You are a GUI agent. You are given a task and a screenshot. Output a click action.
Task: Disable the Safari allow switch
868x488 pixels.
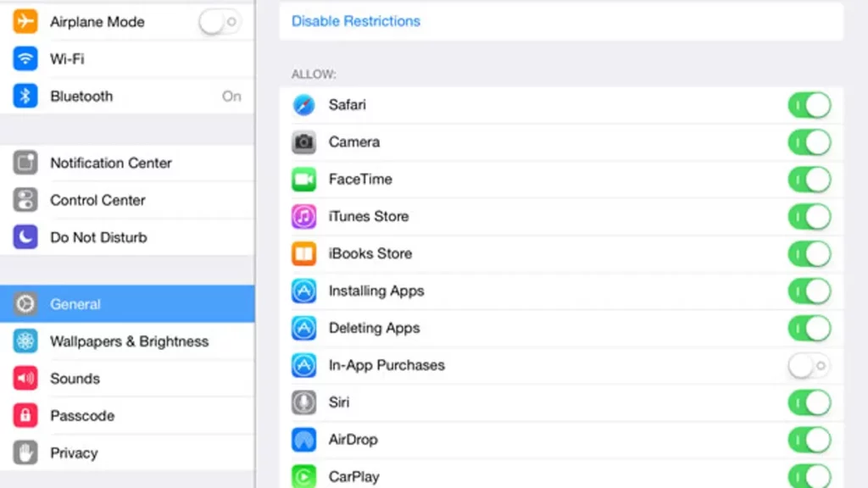810,105
